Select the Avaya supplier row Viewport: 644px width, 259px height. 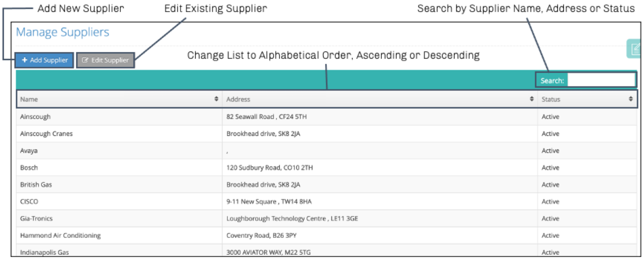click(327, 151)
